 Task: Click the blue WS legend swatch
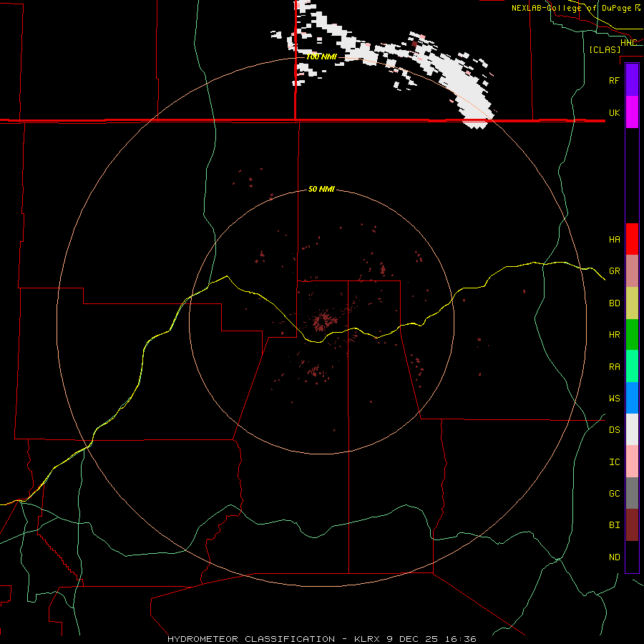coord(632,398)
